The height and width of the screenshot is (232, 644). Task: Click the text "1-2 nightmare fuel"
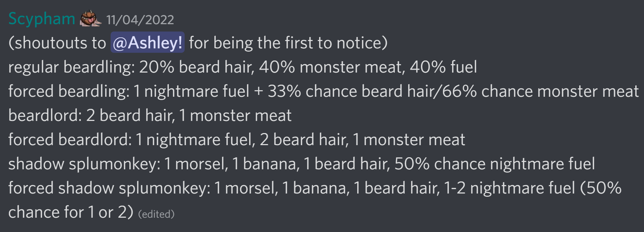[509, 188]
